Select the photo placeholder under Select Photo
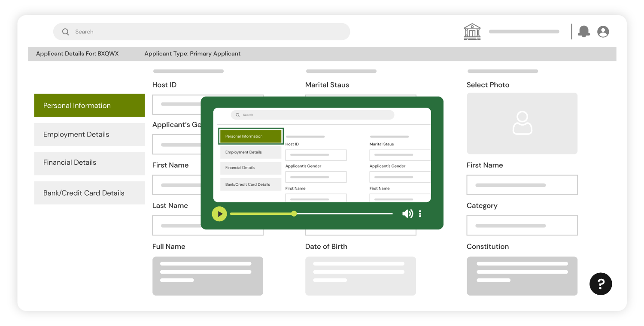Viewport: 644px width, 326px height. (x=522, y=124)
